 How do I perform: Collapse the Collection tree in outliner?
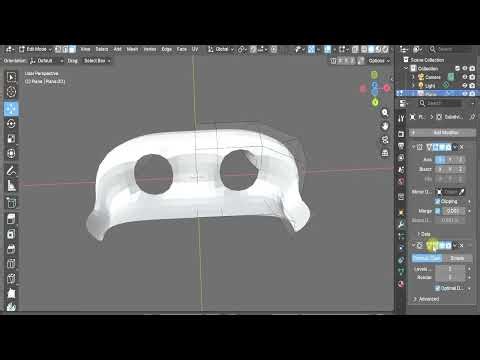click(x=406, y=68)
